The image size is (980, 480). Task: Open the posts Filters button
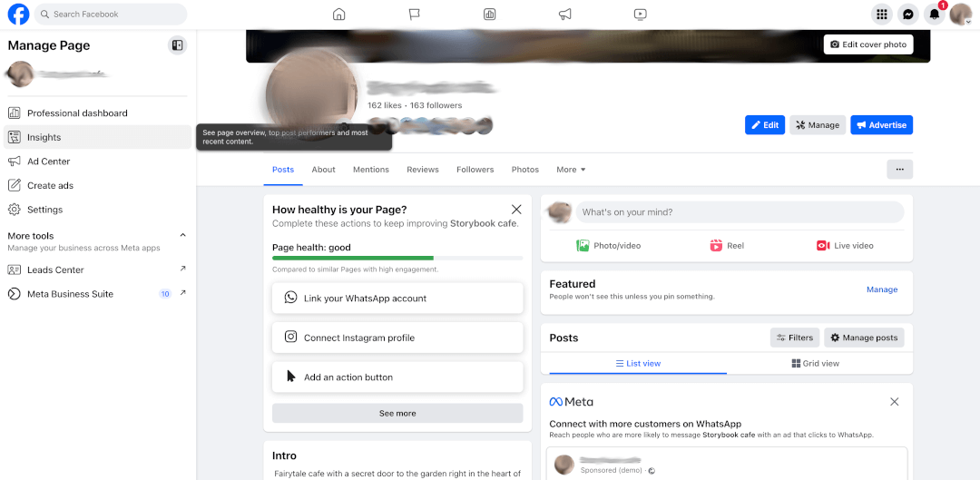pyautogui.click(x=795, y=338)
